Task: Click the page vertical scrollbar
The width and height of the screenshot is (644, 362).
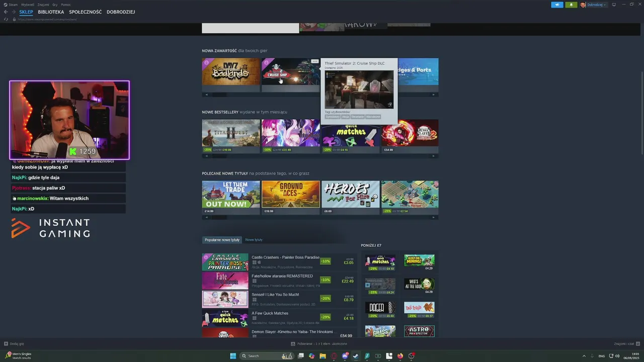Action: pyautogui.click(x=641, y=113)
